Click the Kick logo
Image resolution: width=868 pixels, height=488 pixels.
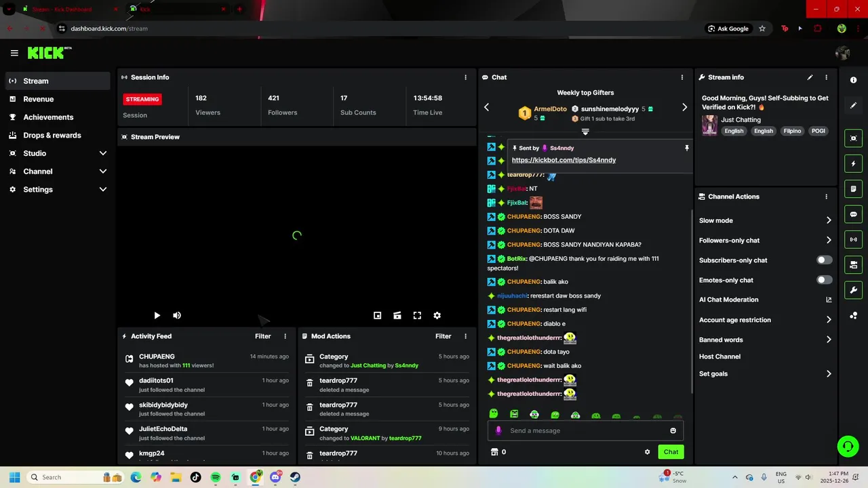50,53
